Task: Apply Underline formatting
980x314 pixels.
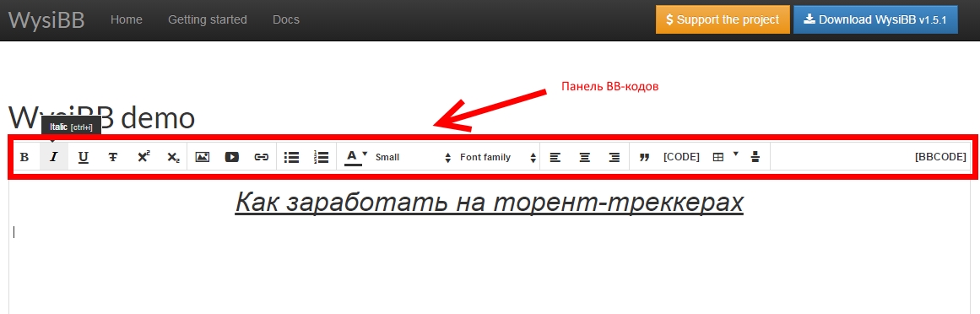Action: (x=83, y=157)
